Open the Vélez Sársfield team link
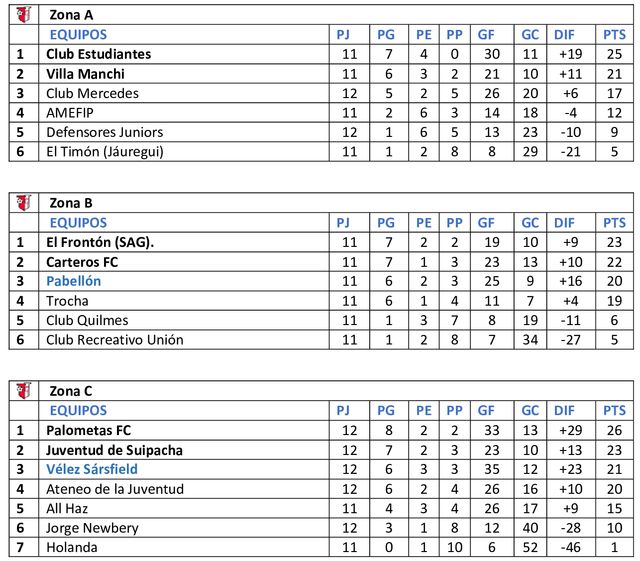Image resolution: width=640 pixels, height=561 pixels. pos(92,469)
